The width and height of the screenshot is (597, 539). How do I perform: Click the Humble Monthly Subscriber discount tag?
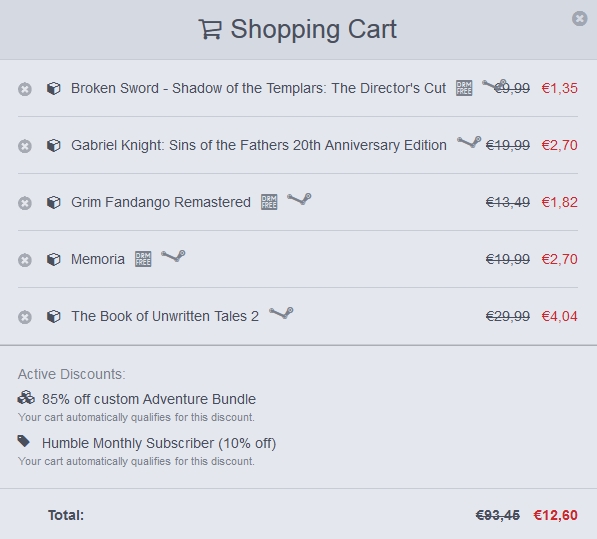(x=24, y=441)
